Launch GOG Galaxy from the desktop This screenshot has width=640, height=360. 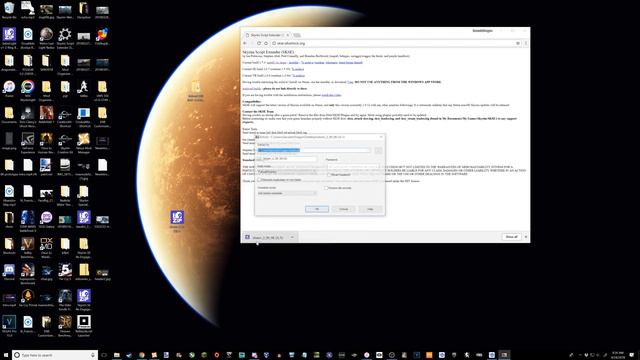[46, 220]
